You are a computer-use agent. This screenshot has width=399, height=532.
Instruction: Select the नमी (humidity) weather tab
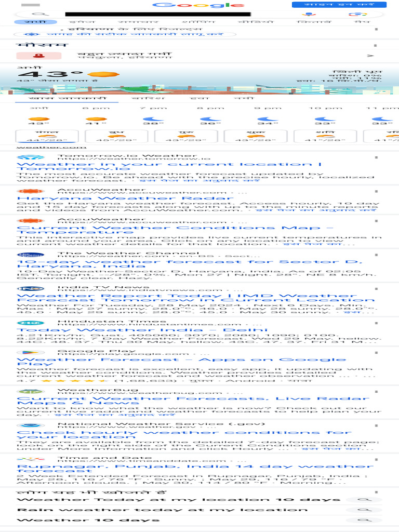(244, 98)
